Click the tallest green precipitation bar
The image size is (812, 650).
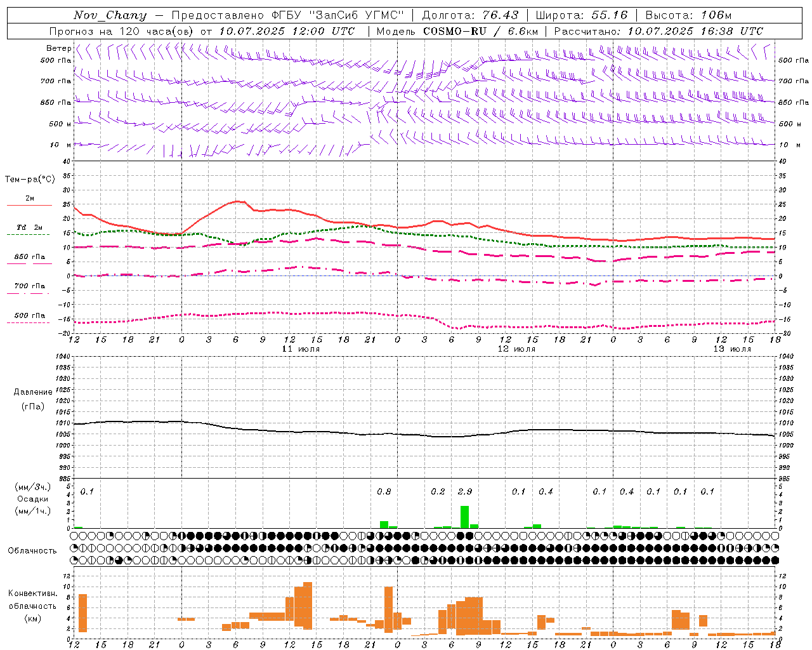(464, 517)
